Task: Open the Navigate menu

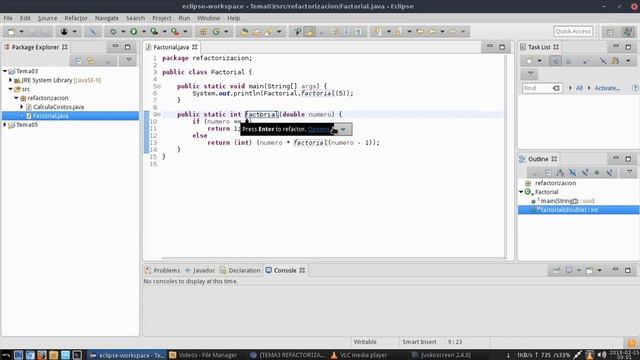Action: [107, 18]
